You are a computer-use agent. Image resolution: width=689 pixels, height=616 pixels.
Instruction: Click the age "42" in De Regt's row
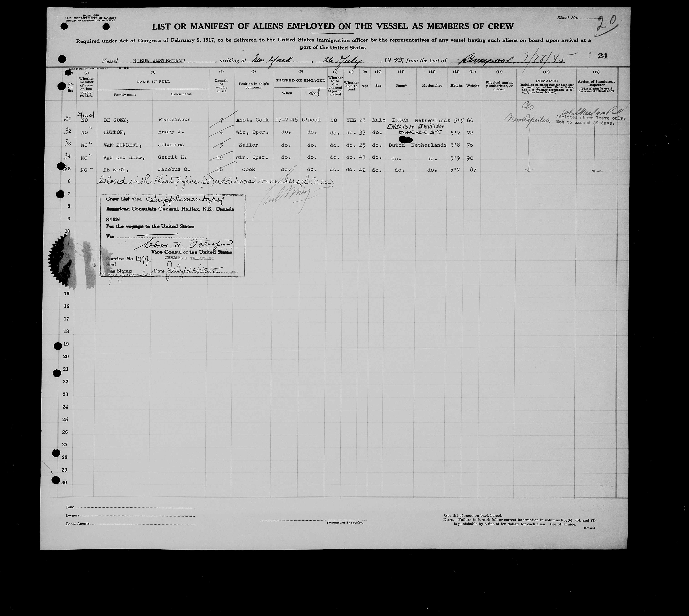362,170
